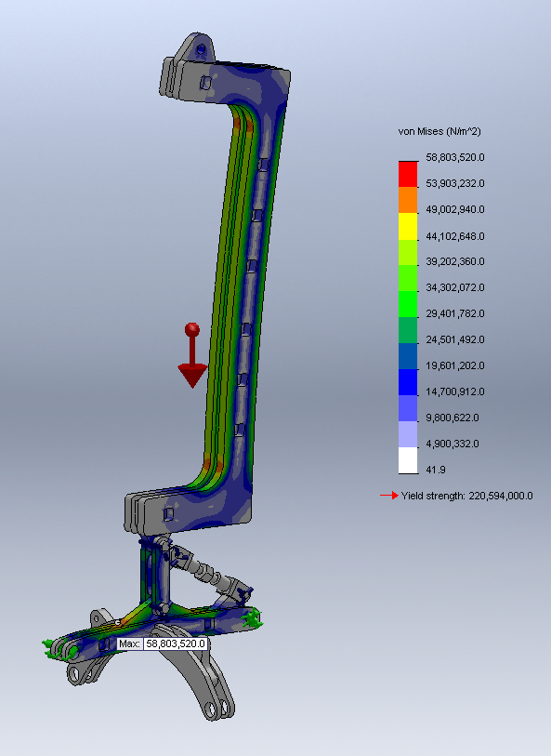Click legend value 53,903,232.0
Image resolution: width=551 pixels, height=756 pixels.
tap(455, 184)
